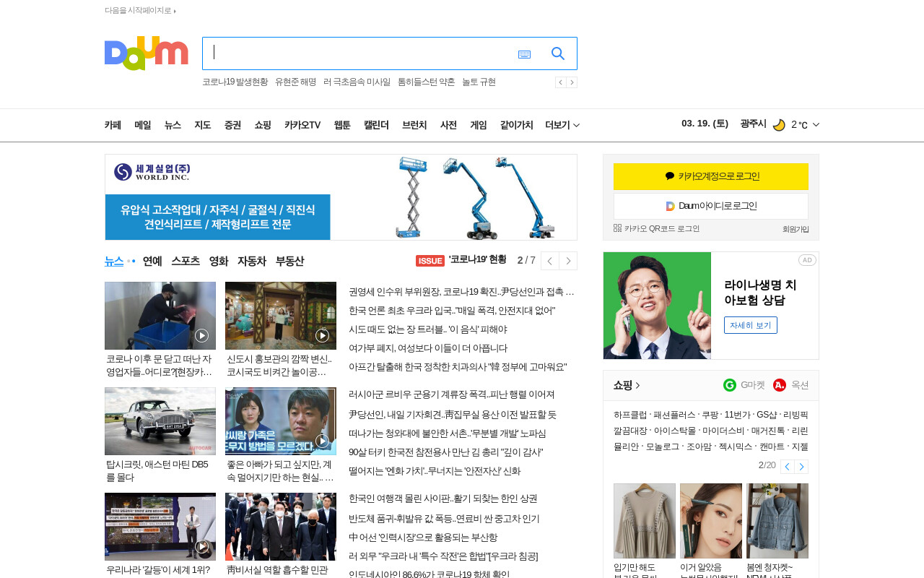
Task: Open the Aston Martin DB5 thumbnail
Action: 160,421
